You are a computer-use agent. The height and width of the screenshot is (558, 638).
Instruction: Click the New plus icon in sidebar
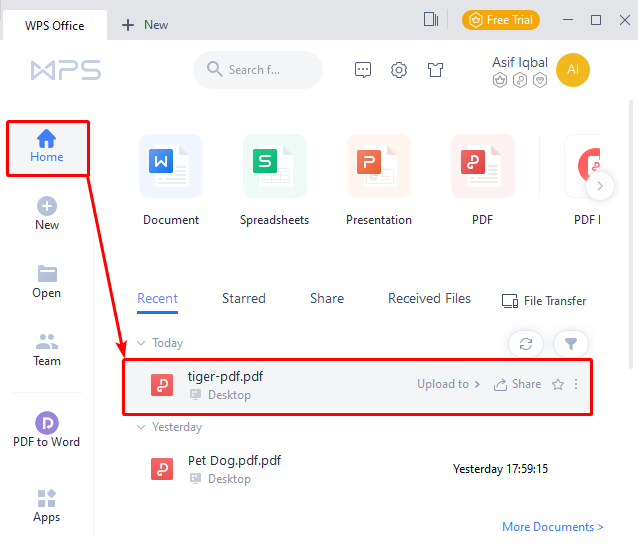point(47,206)
